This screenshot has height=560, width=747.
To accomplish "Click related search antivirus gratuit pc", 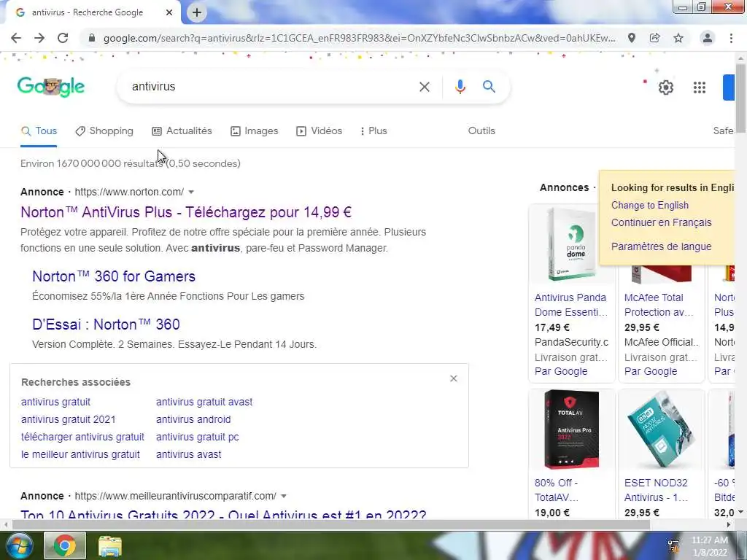I will (x=197, y=437).
